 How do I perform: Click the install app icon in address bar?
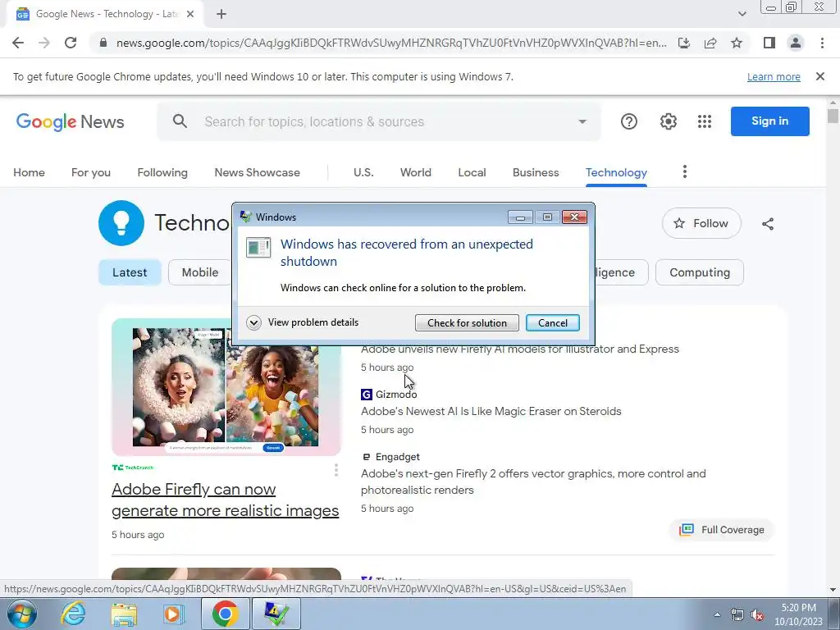(x=684, y=43)
